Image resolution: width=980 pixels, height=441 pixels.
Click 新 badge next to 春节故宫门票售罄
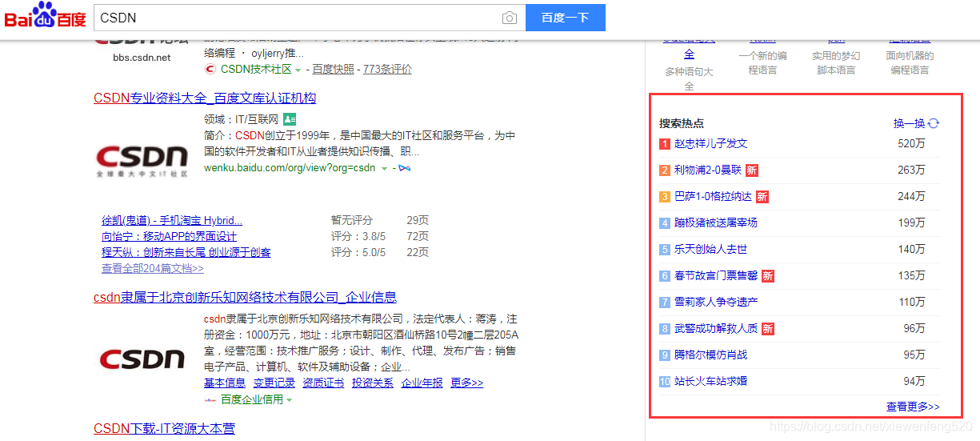tap(767, 276)
